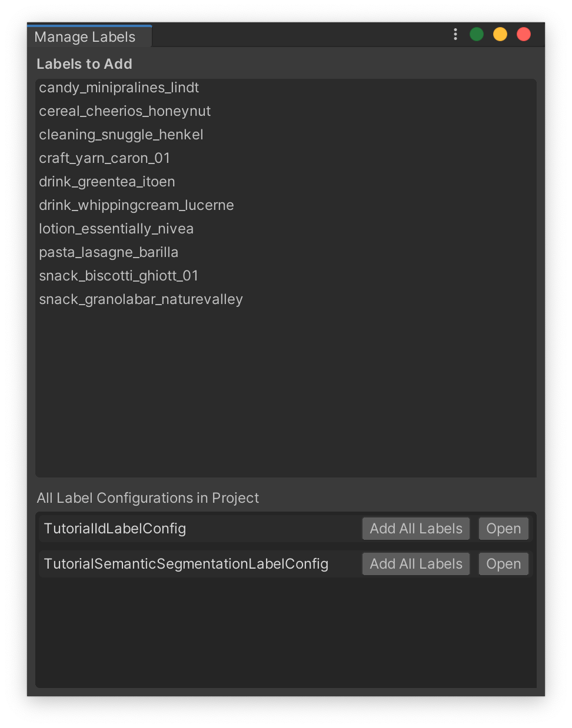This screenshot has height=728, width=572.
Task: Click the green maximize window button
Action: tap(477, 35)
